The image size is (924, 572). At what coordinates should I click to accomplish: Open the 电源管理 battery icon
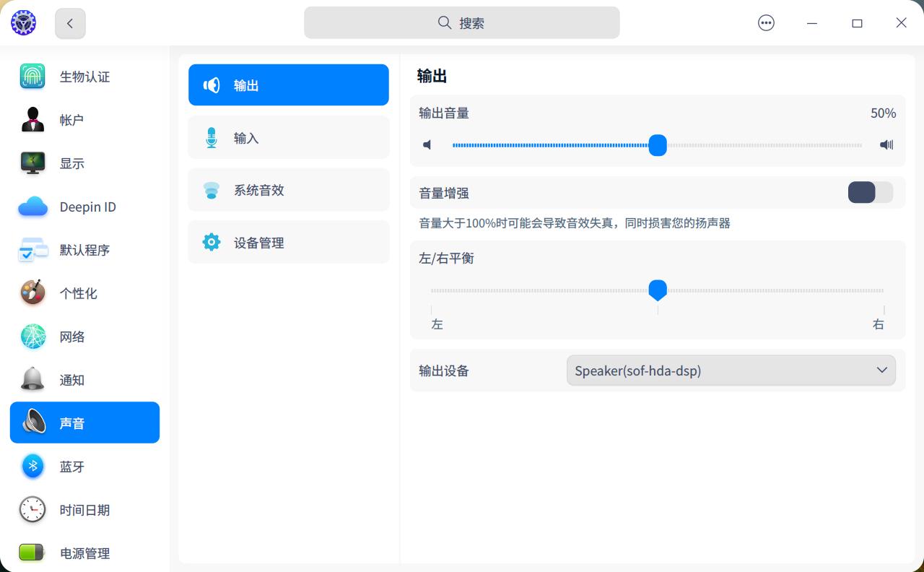(32, 552)
